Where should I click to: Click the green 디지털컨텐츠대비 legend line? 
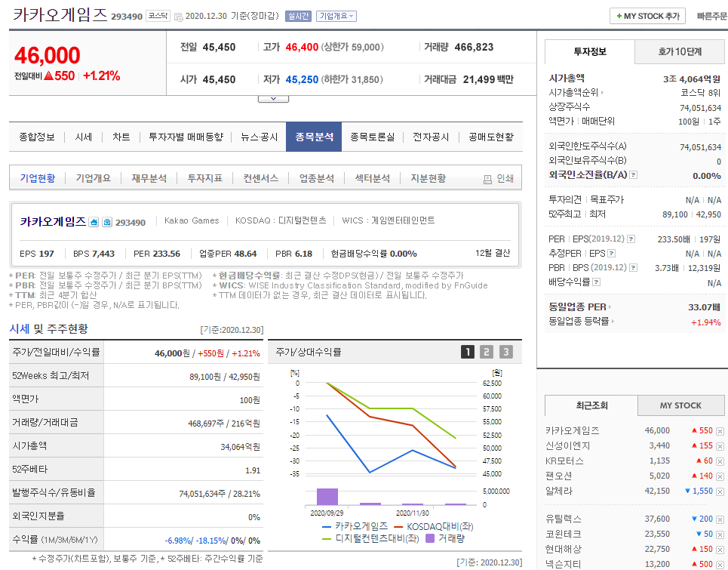[327, 539]
